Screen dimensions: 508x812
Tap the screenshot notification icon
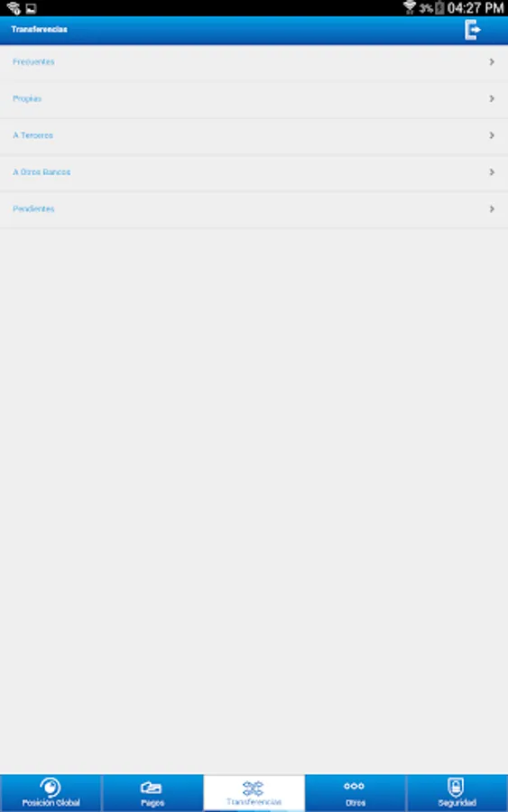[x=31, y=8]
